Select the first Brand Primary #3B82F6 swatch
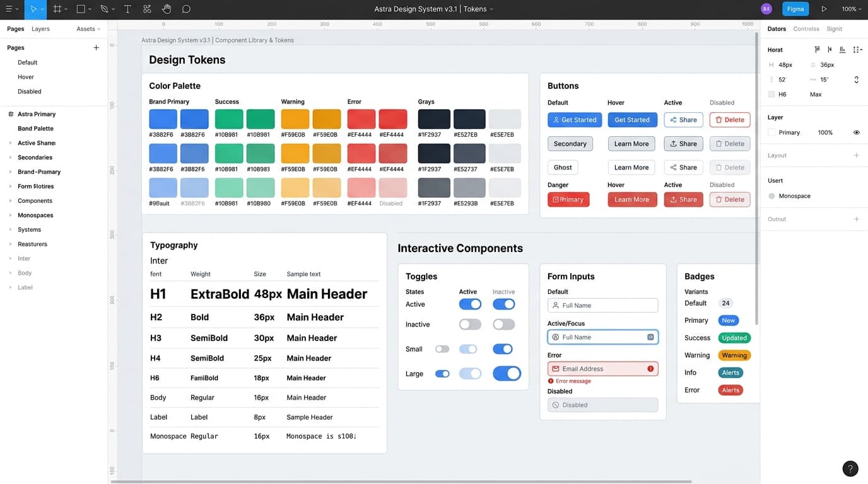 163,119
